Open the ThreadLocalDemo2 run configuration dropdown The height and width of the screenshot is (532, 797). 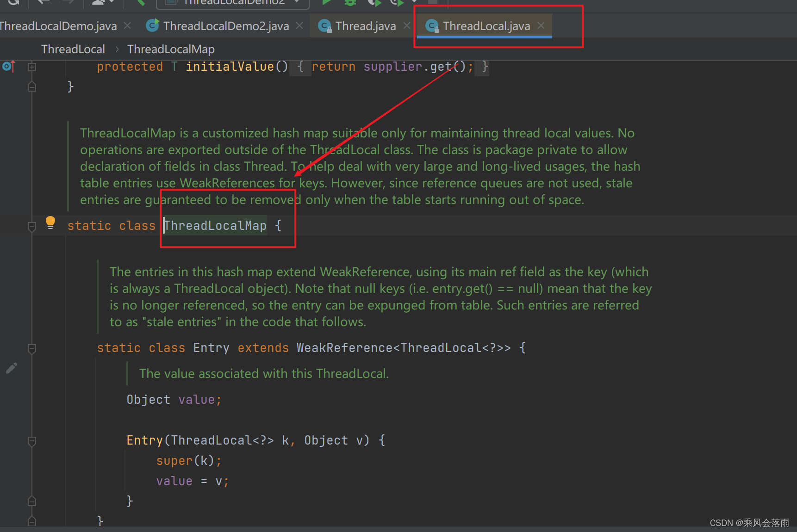coord(233,3)
